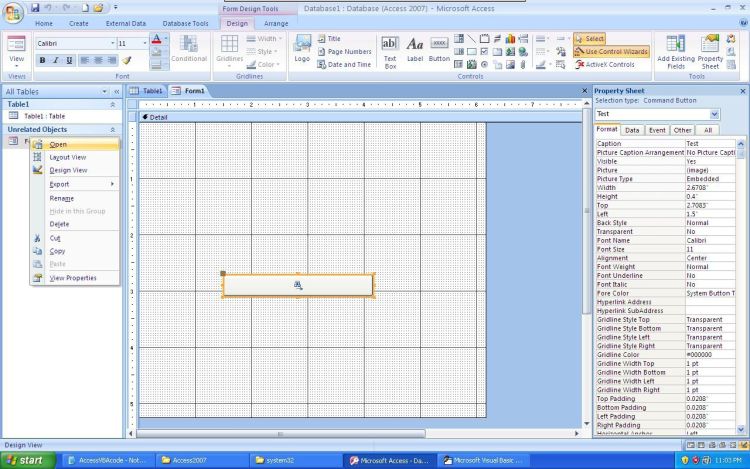Toggle the Select control button

[x=590, y=39]
